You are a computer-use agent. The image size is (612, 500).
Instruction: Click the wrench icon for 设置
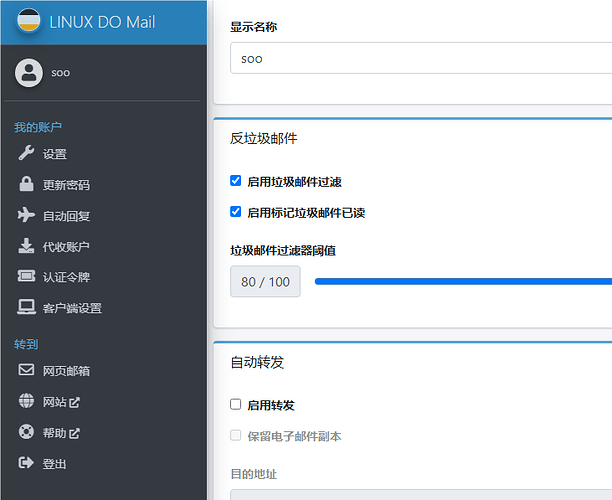point(26,153)
